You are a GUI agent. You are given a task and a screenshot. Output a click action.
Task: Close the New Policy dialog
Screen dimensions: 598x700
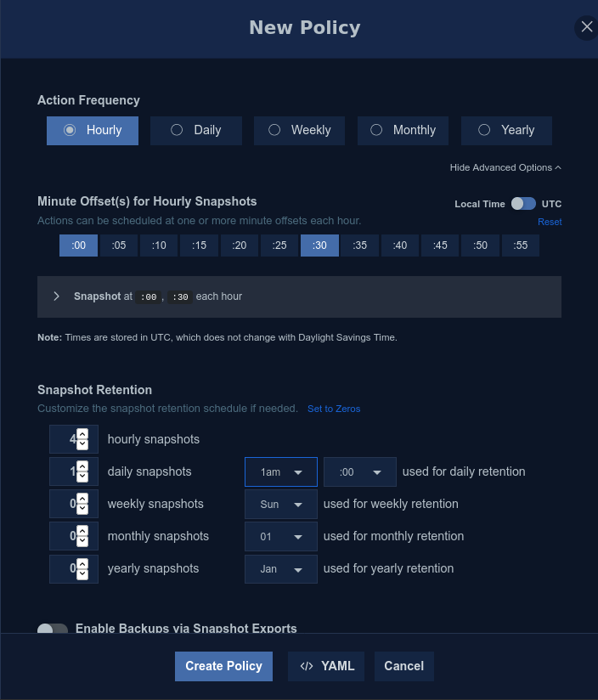[x=586, y=28]
